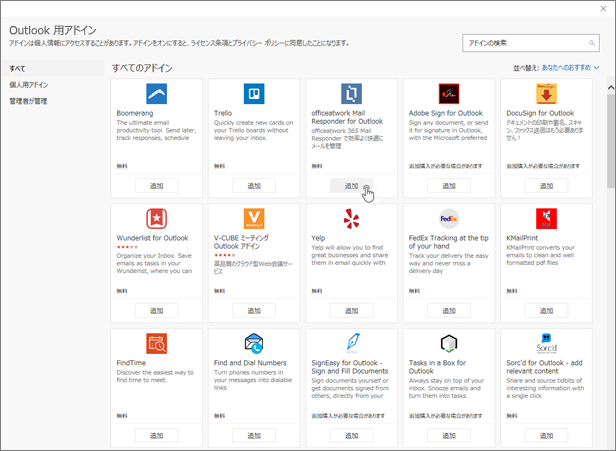The image size is (616, 451).
Task: Click the DocuSign for Outlook icon
Action: click(x=546, y=94)
